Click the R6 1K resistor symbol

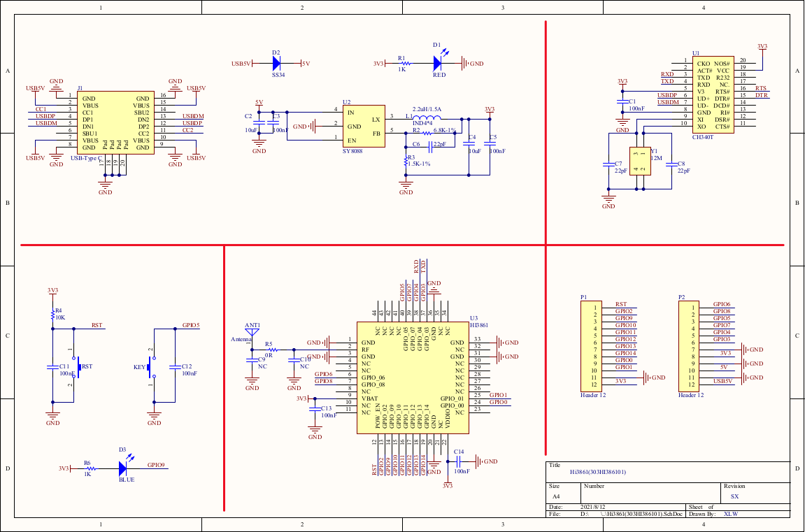pos(90,468)
